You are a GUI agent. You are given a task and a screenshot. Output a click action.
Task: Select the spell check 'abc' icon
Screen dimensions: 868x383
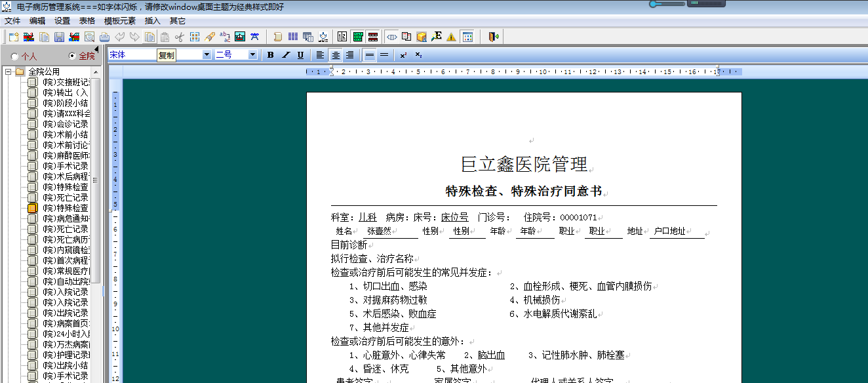[x=225, y=37]
